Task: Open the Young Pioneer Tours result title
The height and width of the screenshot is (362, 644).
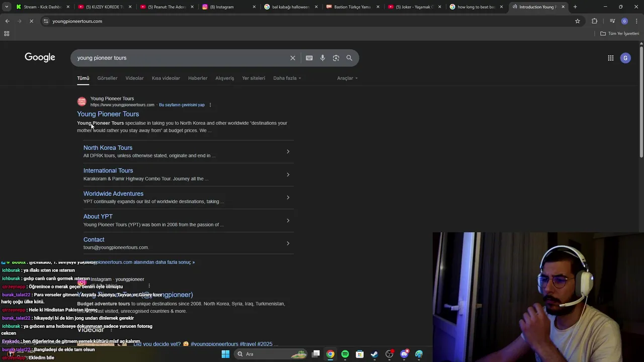Action: [x=108, y=114]
